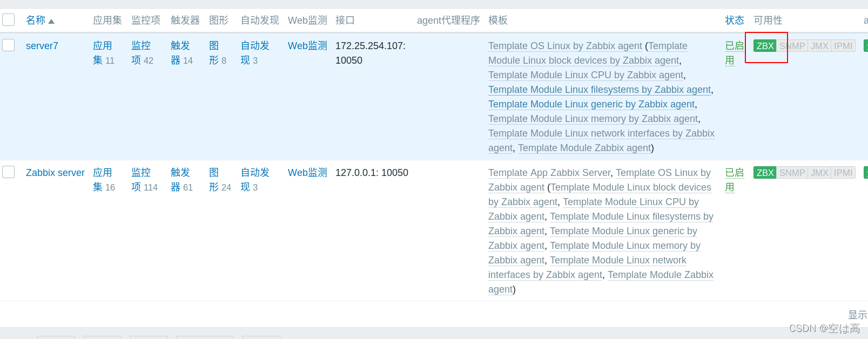Sort hosts by 名称 column

pyautogui.click(x=40, y=21)
